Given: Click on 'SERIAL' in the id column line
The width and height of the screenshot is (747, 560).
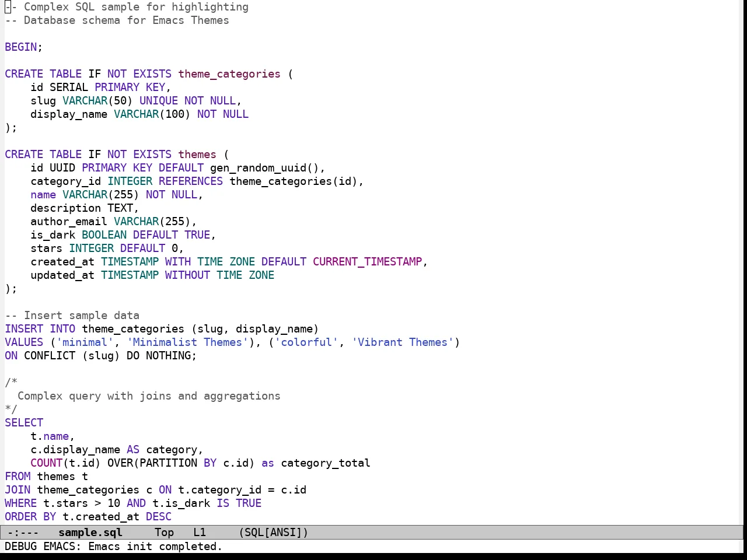Looking at the screenshot, I should tap(69, 87).
